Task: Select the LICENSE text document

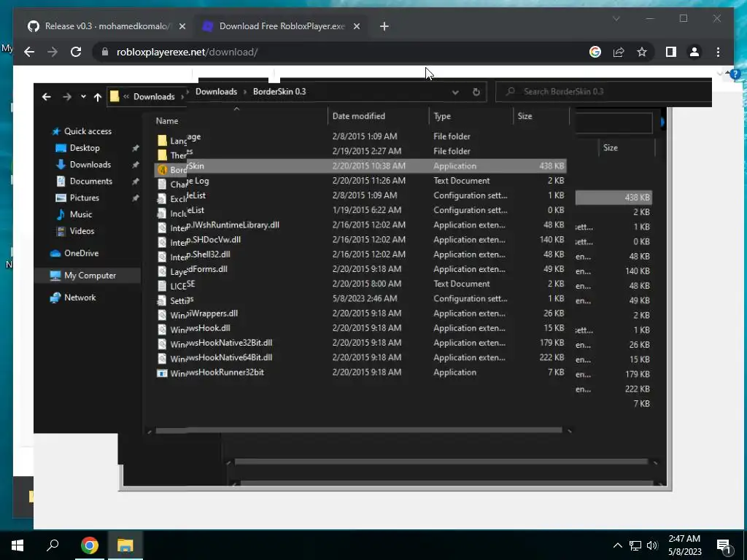Action: pyautogui.click(x=177, y=284)
